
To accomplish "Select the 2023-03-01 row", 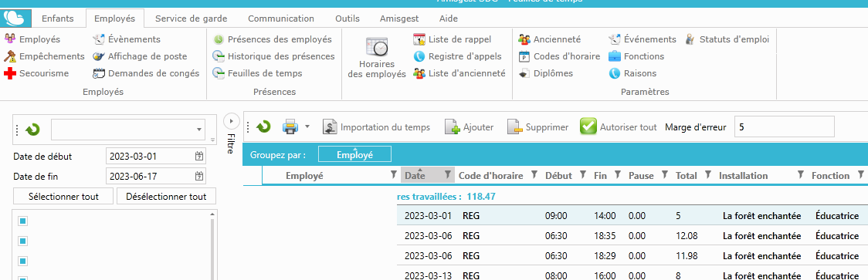I will [x=632, y=215].
